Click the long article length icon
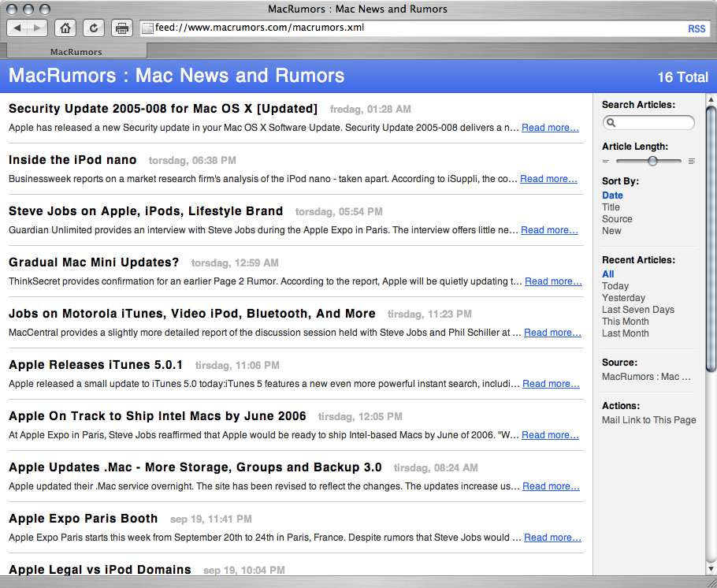 point(692,161)
